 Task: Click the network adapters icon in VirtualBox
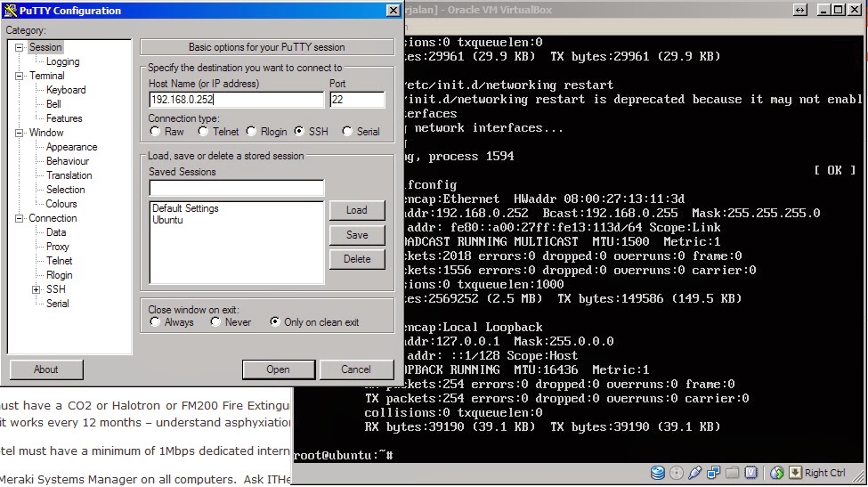coord(714,473)
